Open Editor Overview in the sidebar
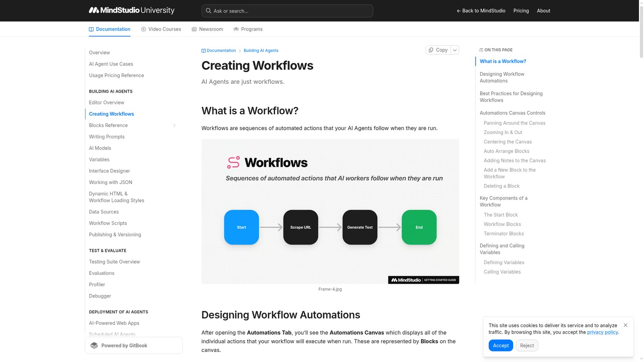The height and width of the screenshot is (362, 644). [106, 103]
